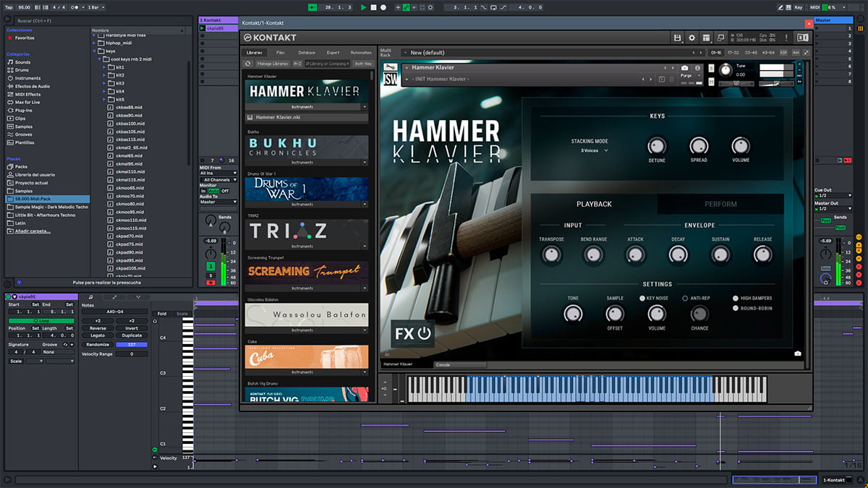Enable ROUND-ROBIN option

point(736,308)
